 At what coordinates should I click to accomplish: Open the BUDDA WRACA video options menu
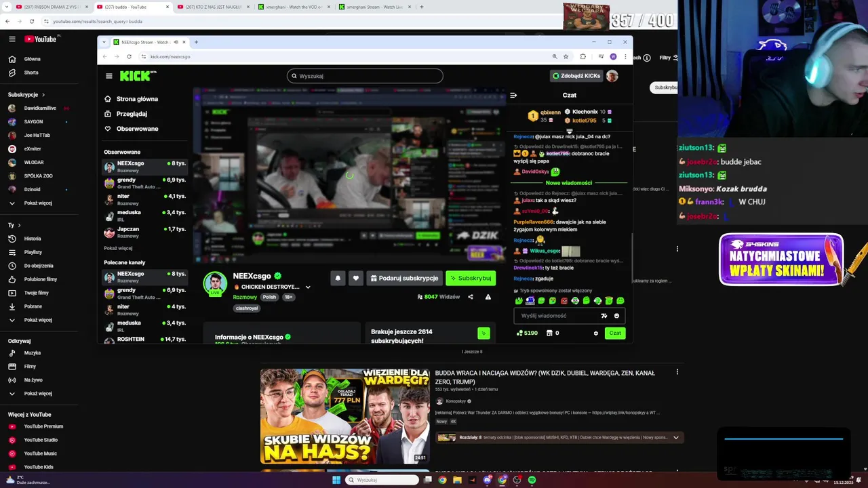(677, 372)
